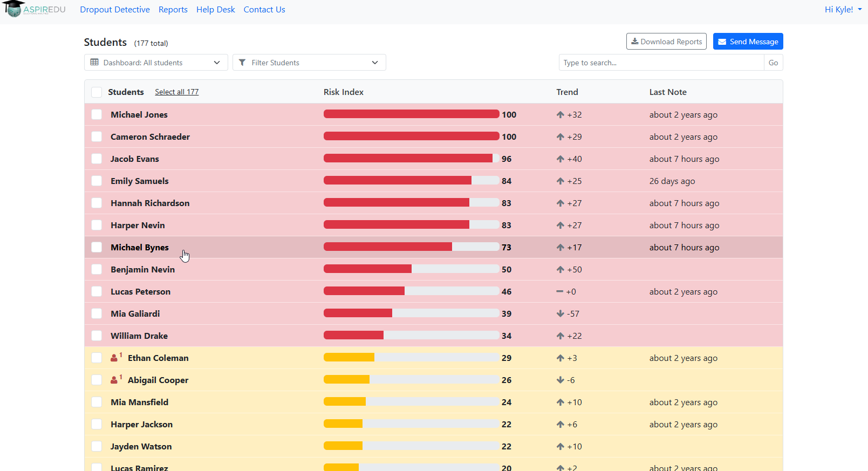
Task: Click Emily Samuels' '26 days ago' note
Action: [672, 181]
